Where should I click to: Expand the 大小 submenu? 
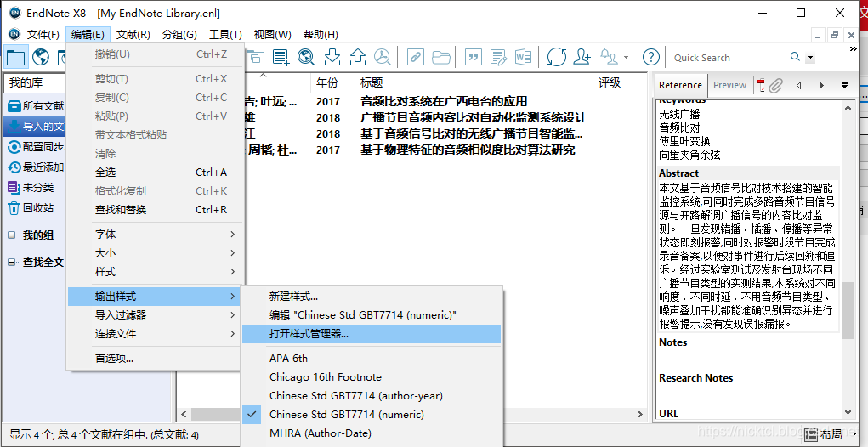155,253
